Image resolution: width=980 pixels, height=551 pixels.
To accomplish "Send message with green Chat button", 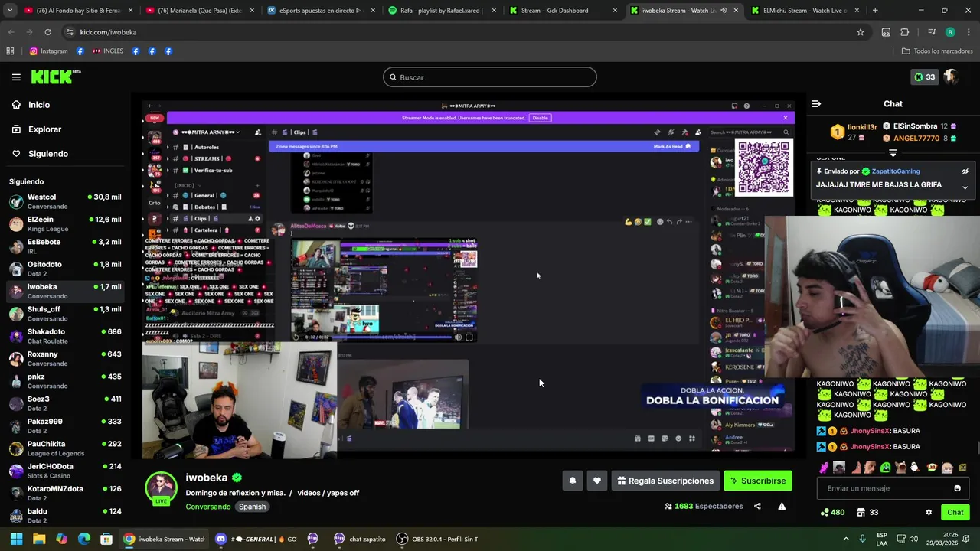I will 955,512.
